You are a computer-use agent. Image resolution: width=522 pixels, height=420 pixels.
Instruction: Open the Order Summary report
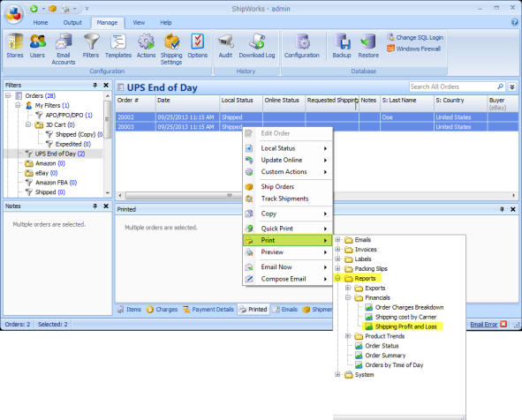click(385, 356)
